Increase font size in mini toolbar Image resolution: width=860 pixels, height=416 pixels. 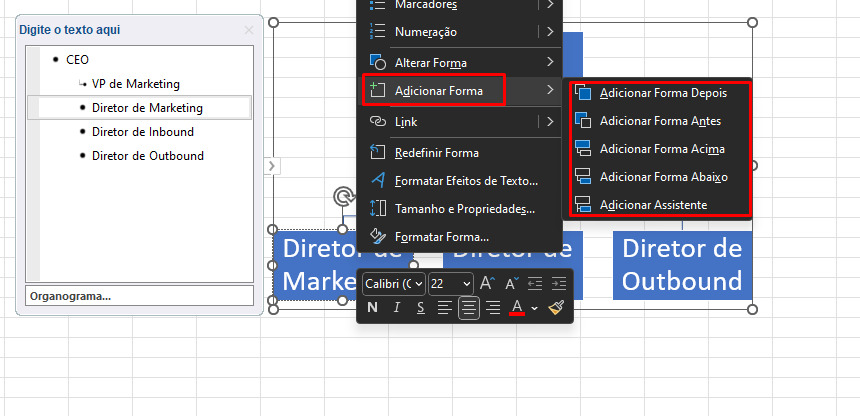[x=487, y=283]
